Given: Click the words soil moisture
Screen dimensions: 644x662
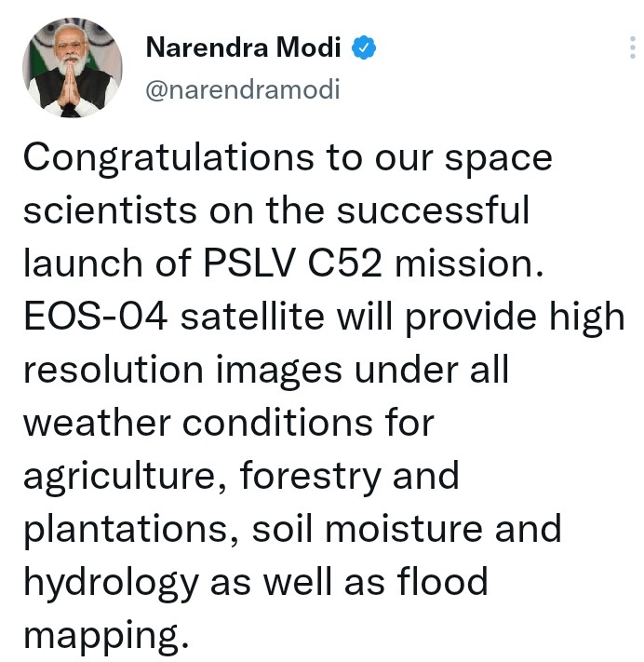Looking at the screenshot, I should click(x=368, y=529).
